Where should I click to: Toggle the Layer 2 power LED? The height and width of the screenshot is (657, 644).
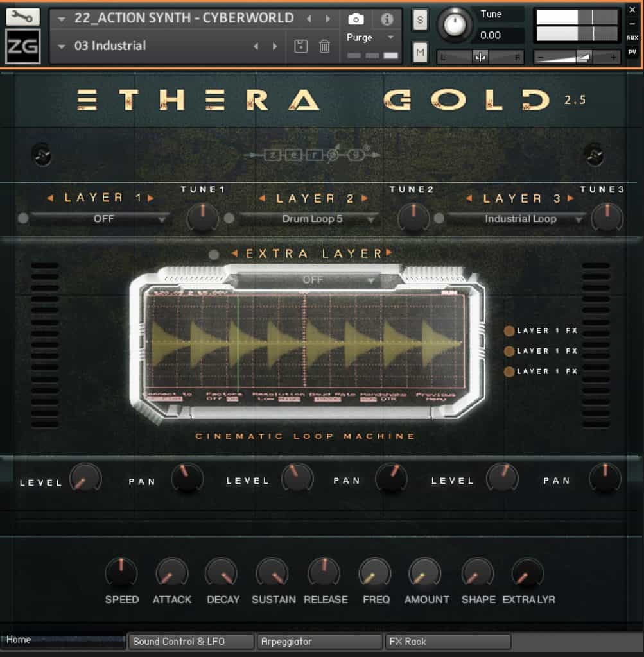[x=229, y=218]
